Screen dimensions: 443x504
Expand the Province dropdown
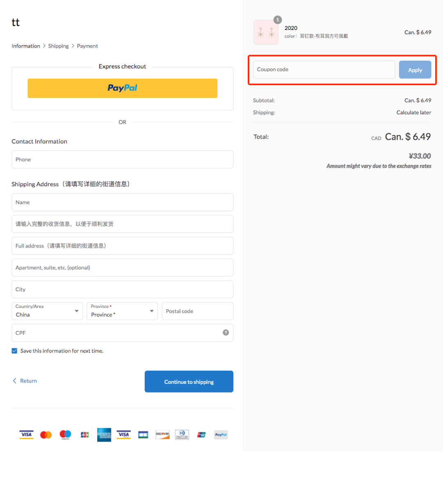pyautogui.click(x=122, y=311)
